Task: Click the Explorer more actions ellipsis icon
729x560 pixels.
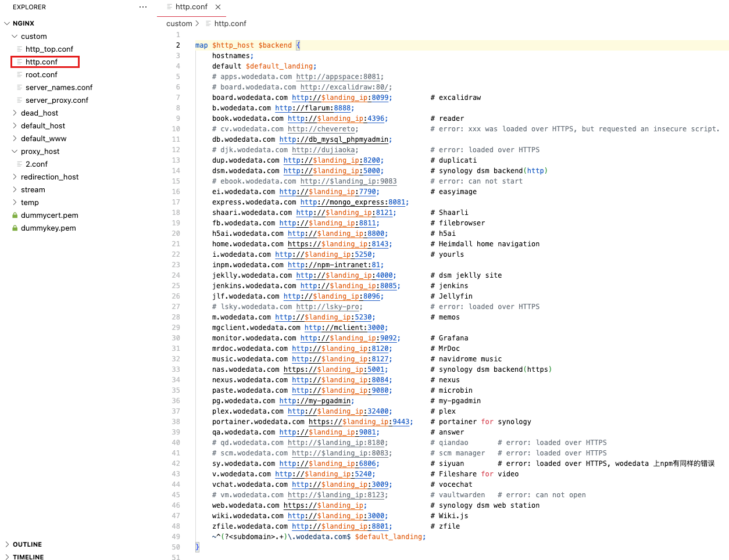Action: pos(143,7)
